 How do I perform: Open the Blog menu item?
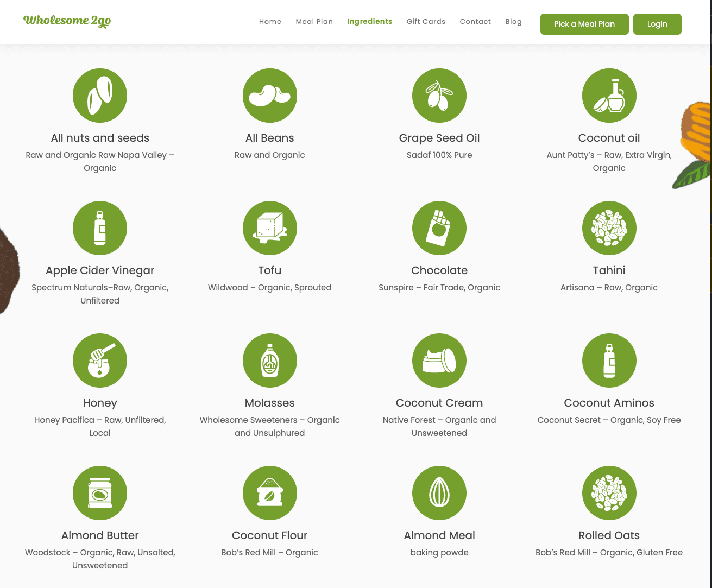(x=513, y=22)
